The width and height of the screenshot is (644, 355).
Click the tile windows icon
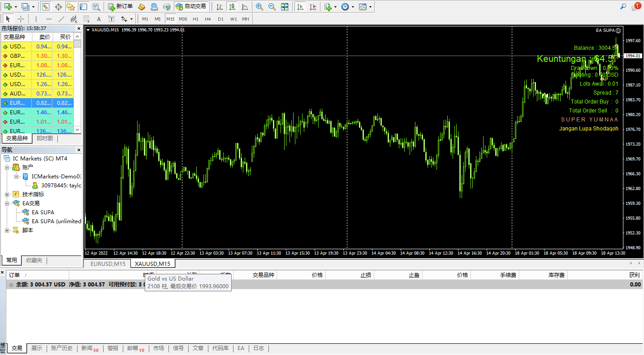coord(285,7)
